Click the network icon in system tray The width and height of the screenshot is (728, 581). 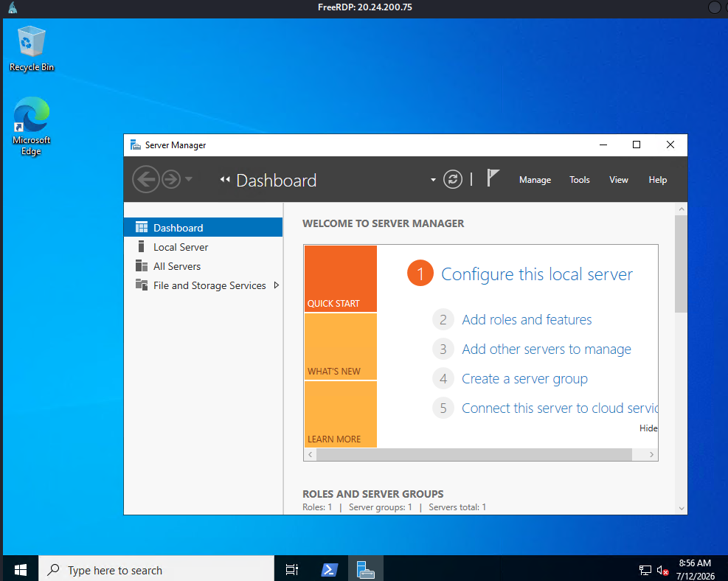pyautogui.click(x=645, y=570)
